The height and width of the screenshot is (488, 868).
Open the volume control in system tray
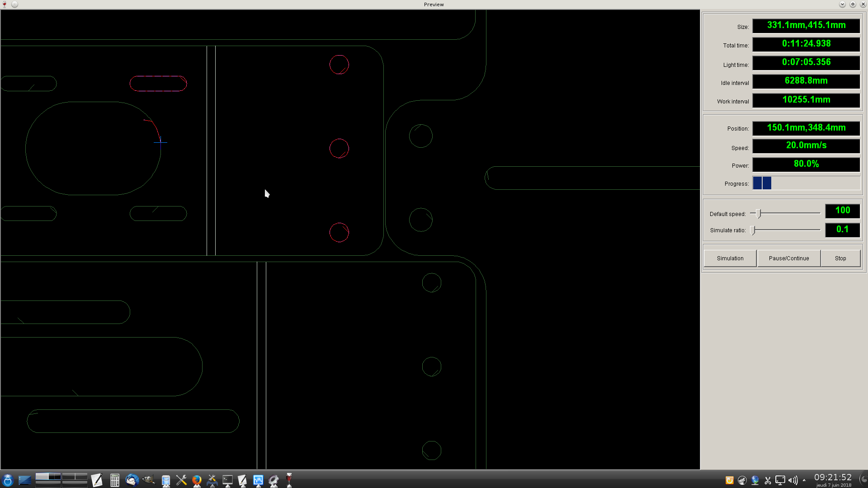tap(793, 480)
